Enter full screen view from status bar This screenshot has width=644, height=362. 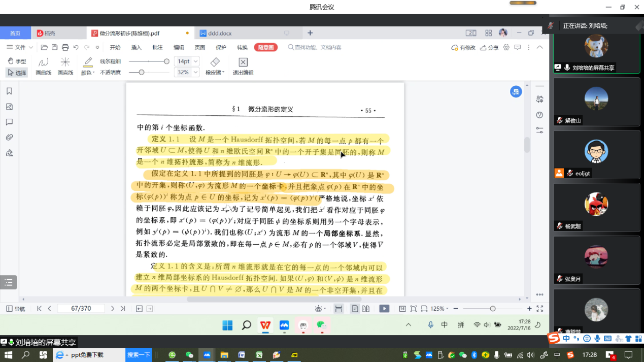pyautogui.click(x=539, y=309)
